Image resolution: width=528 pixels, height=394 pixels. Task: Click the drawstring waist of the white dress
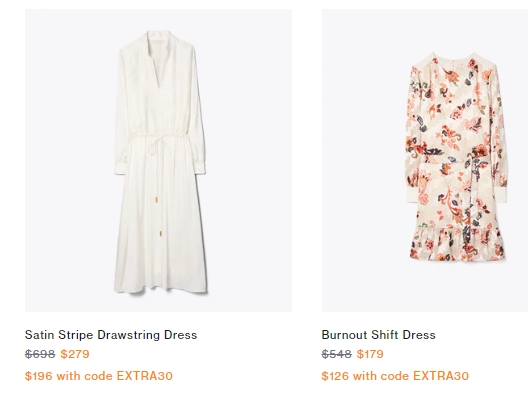pyautogui.click(x=160, y=137)
